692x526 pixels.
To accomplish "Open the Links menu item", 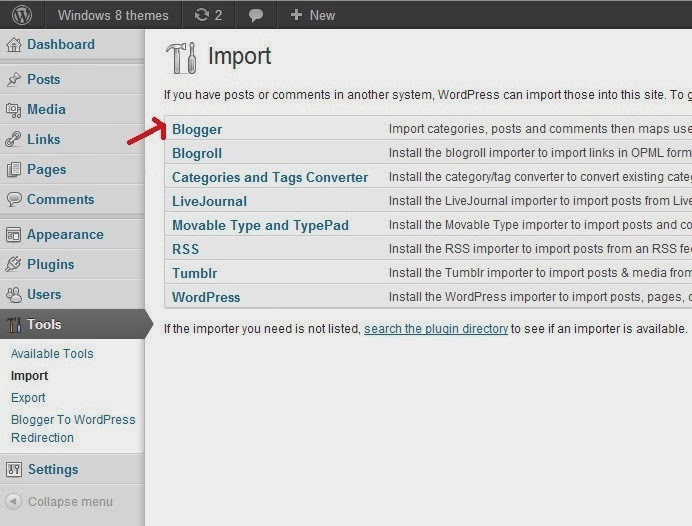I will pos(44,139).
